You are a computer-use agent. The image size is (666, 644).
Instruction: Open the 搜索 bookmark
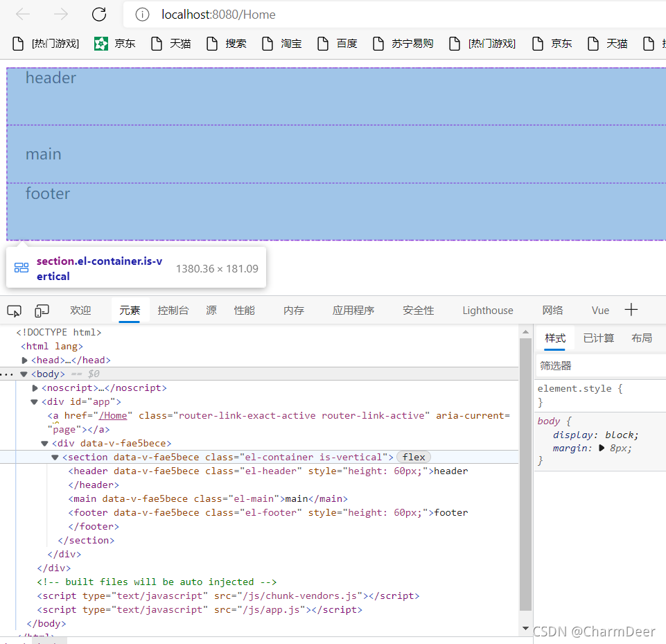[227, 44]
